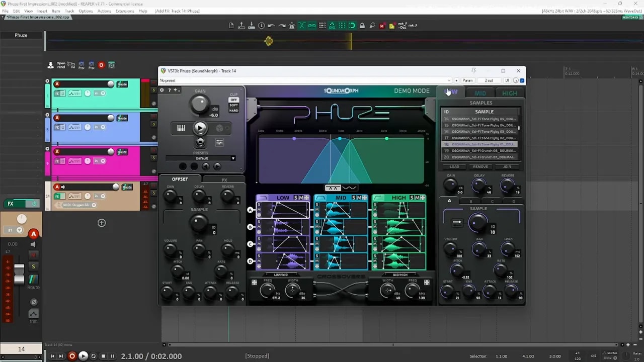Click REAPER transport record button
644x362 pixels.
pos(72,356)
